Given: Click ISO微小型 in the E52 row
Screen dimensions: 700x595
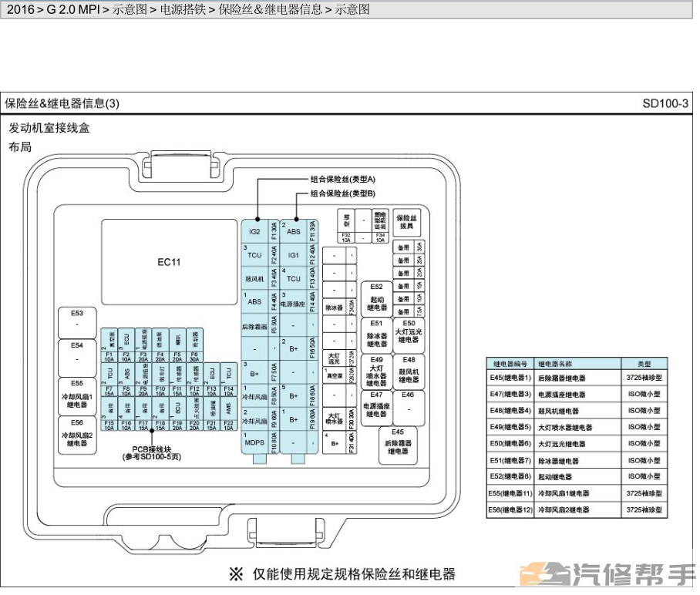Looking at the screenshot, I should (644, 477).
